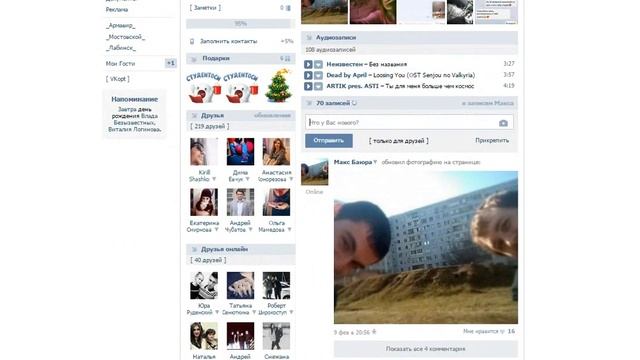The image size is (640, 360).
Task: Open the Реклама menu item
Action: point(117,9)
